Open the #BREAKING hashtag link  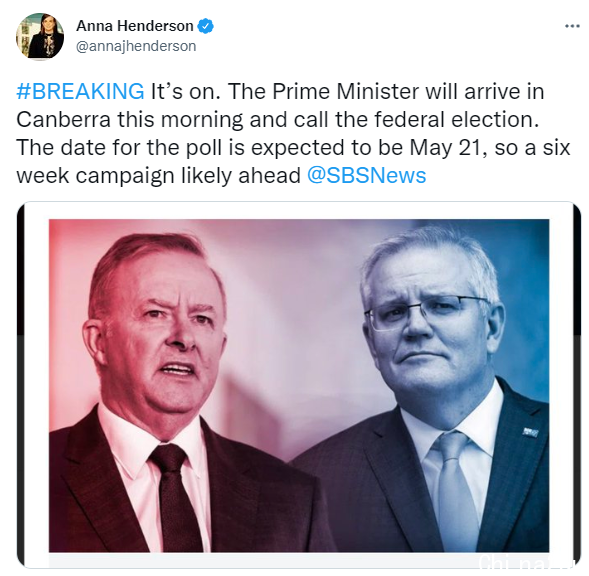point(80,91)
